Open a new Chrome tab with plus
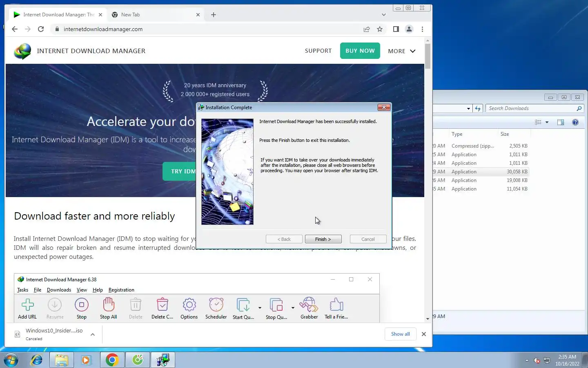 click(x=214, y=15)
